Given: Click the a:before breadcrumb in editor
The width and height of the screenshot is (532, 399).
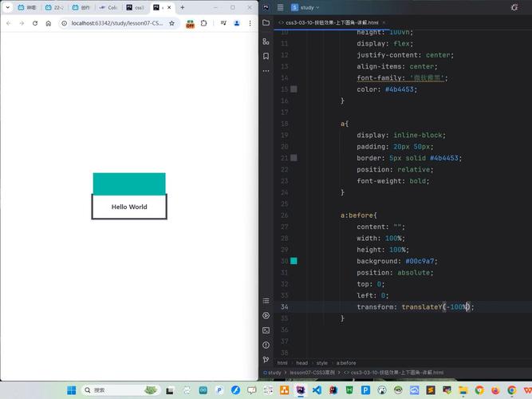Looking at the screenshot, I should (346, 363).
